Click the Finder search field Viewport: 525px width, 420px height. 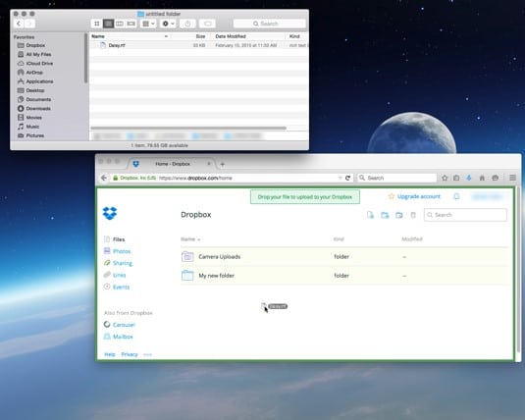269,24
